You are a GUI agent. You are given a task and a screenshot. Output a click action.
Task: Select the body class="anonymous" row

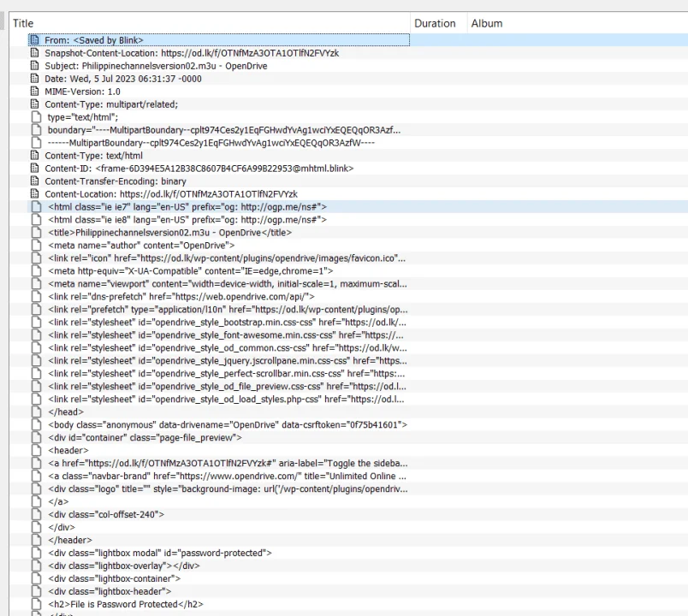pyautogui.click(x=218, y=424)
